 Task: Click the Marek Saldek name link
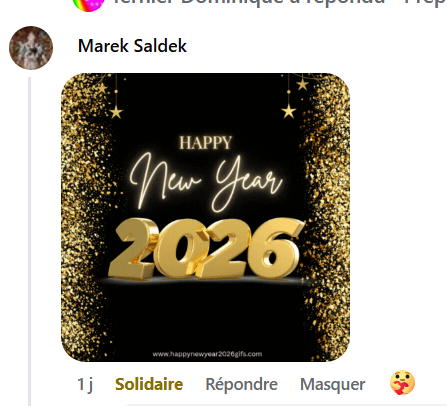pos(132,46)
